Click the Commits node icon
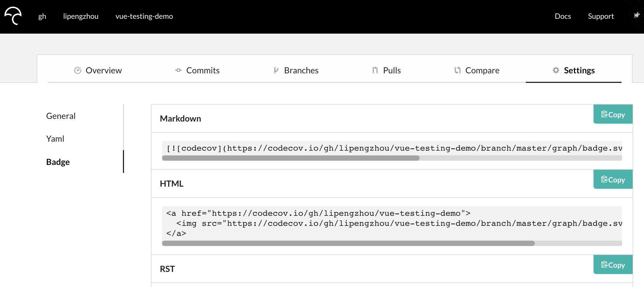 (178, 70)
